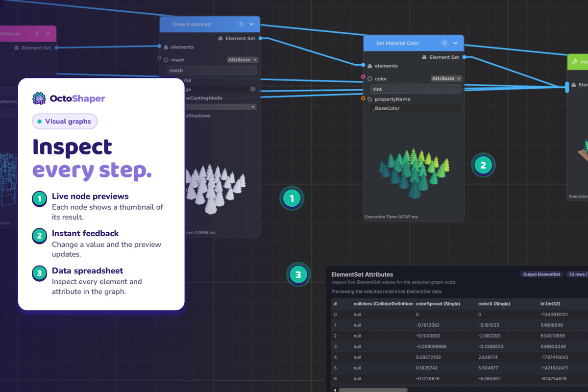The height and width of the screenshot is (392, 588).
Task: Select the Draw Instanced node title bar
Action: 210,24
